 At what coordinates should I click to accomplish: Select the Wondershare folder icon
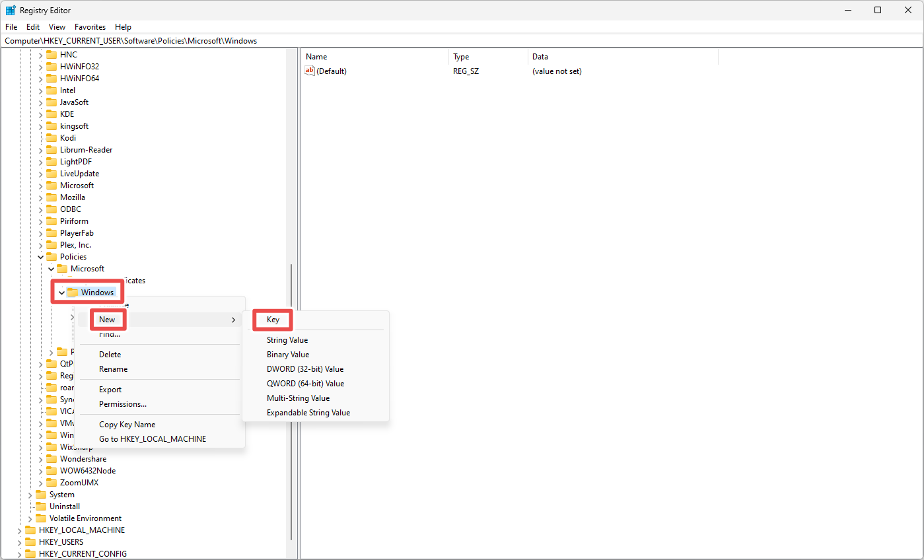click(52, 459)
